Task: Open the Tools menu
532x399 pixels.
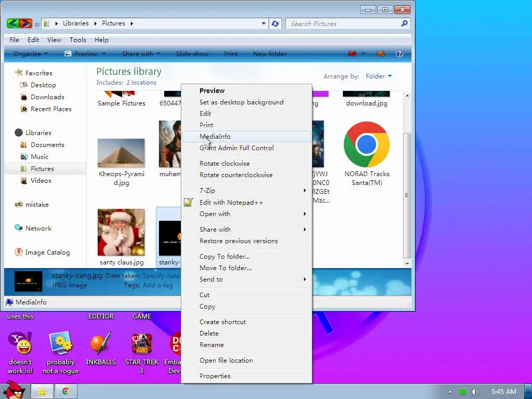Action: pyautogui.click(x=78, y=39)
